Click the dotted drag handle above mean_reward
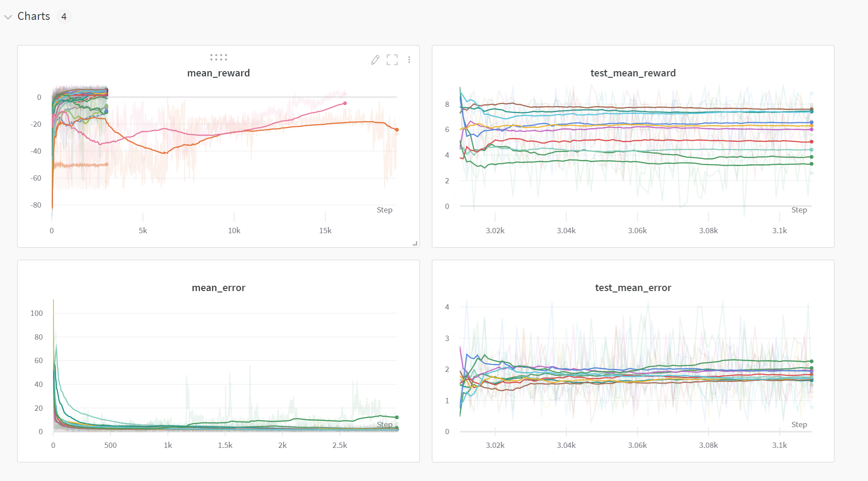The width and height of the screenshot is (868, 481). [218, 57]
